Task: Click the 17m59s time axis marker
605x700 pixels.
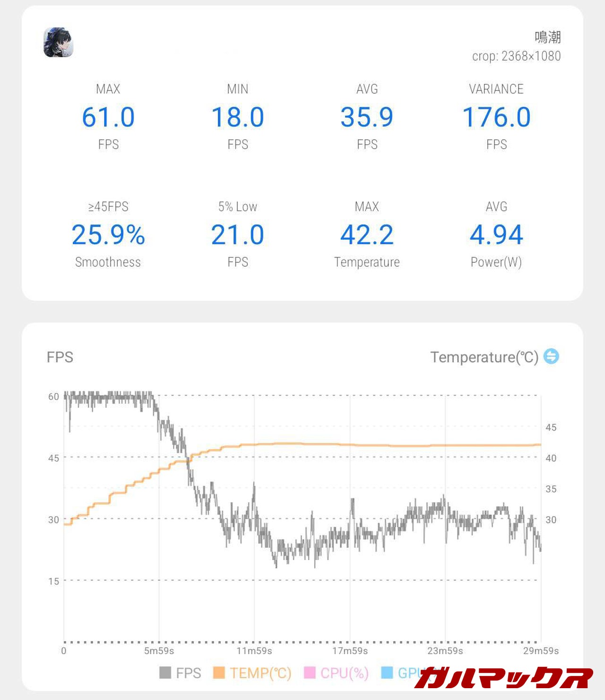Action: pos(350,651)
